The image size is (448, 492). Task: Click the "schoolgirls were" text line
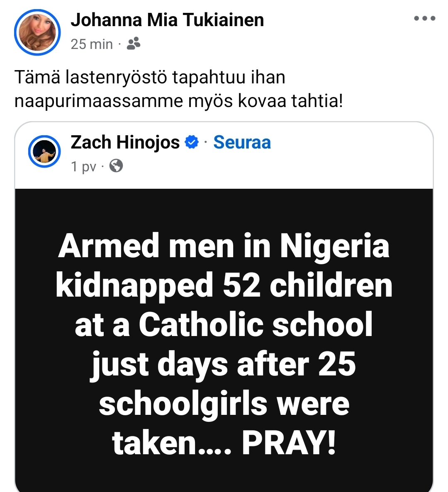tap(224, 404)
